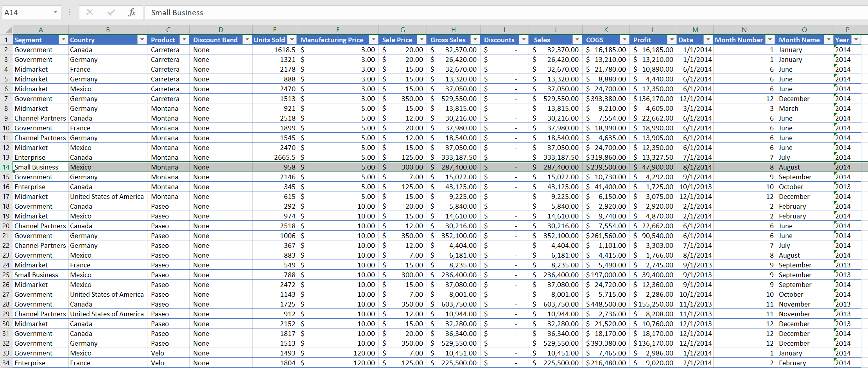
Task: Open the Date filter dropdown
Action: [x=708, y=40]
